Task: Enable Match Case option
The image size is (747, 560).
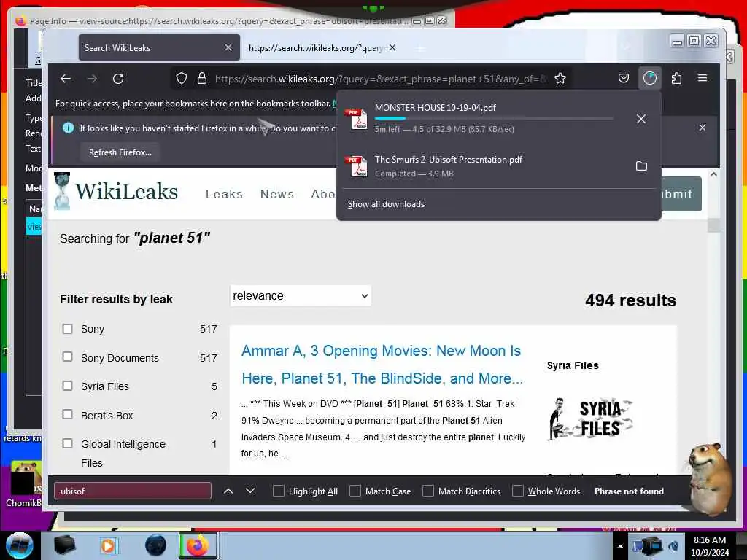Action: 355,491
